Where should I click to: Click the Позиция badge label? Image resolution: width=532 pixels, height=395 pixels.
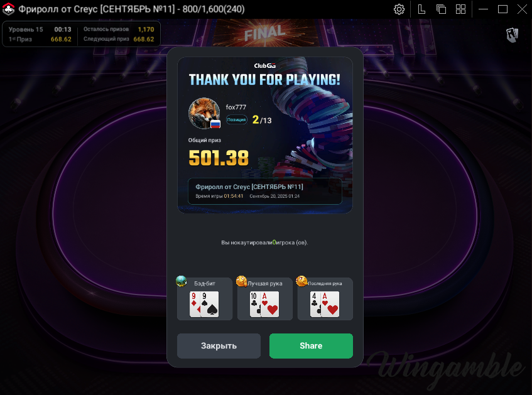click(x=237, y=120)
